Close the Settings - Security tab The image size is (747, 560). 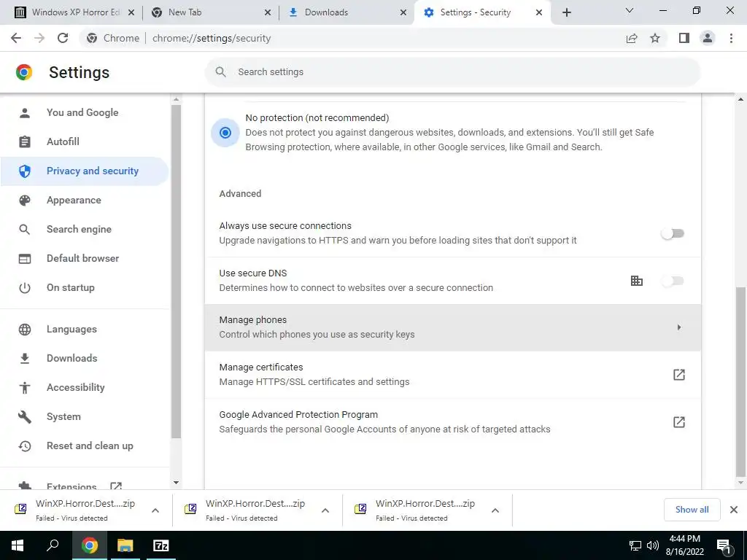pyautogui.click(x=539, y=12)
